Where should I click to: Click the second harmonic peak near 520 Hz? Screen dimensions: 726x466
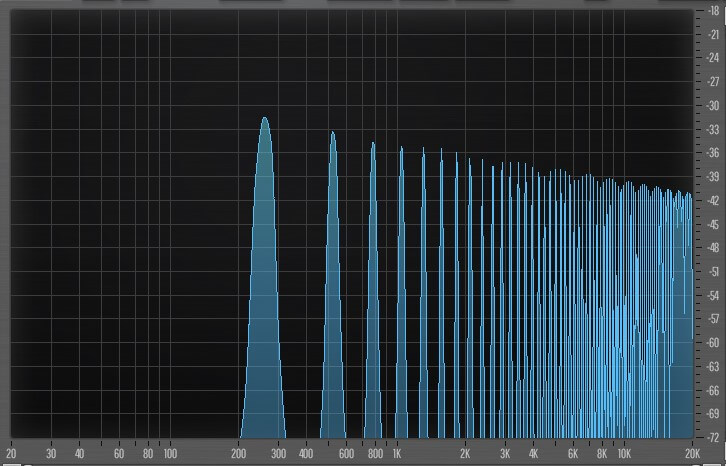click(333, 135)
